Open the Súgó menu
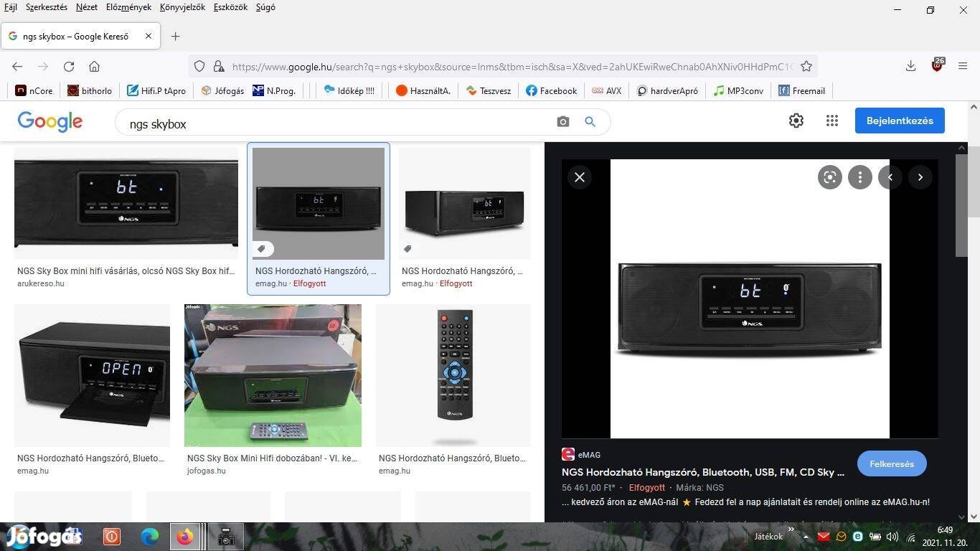Screen dimensions: 980x551 pyautogui.click(x=265, y=7)
